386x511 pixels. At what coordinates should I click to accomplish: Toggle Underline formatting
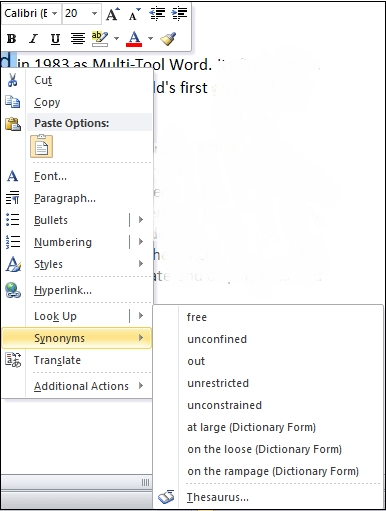click(x=55, y=39)
